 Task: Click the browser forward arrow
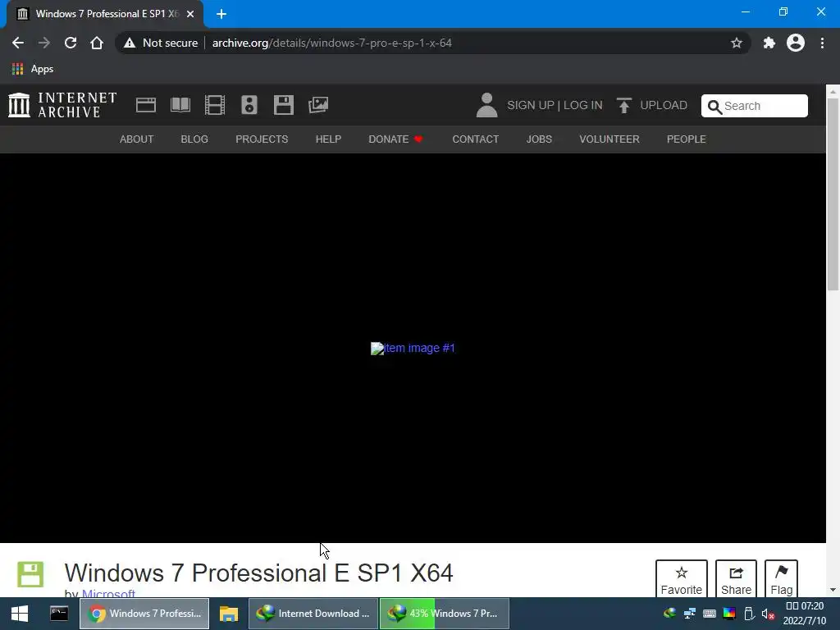(44, 43)
